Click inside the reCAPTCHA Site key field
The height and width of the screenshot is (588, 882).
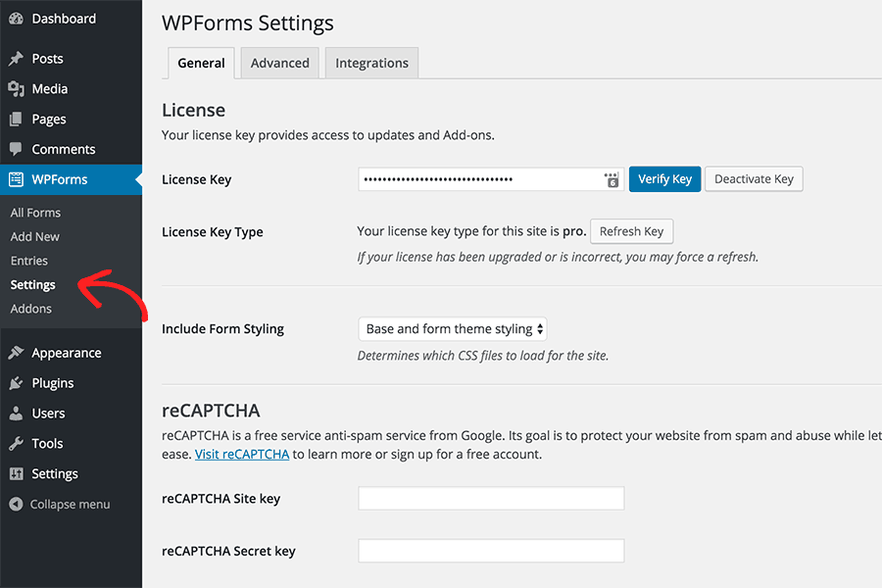490,498
